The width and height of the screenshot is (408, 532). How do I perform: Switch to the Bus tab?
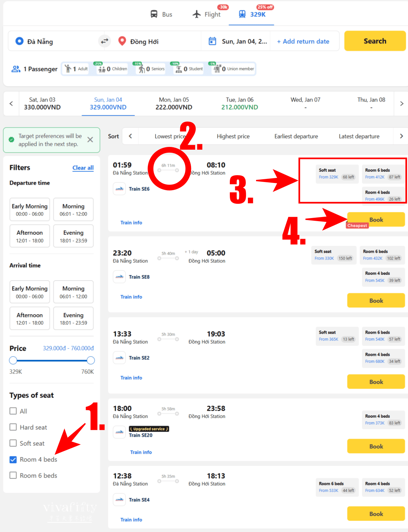(161, 14)
